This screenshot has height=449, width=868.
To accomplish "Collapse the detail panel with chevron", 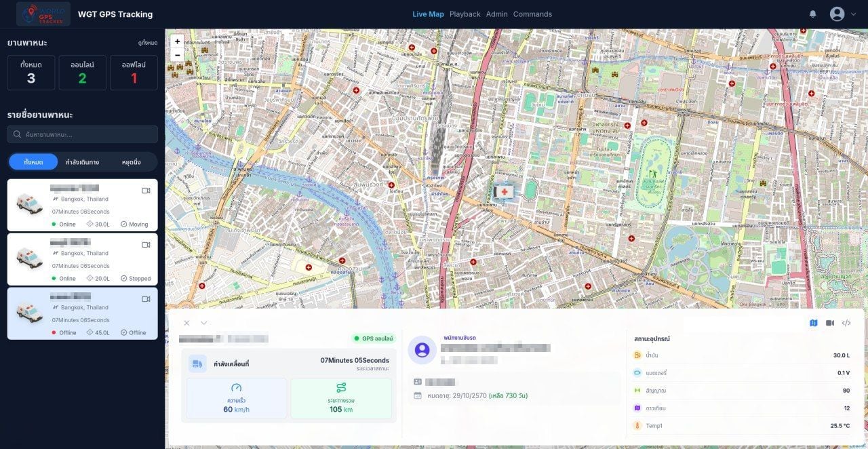I will coord(203,323).
